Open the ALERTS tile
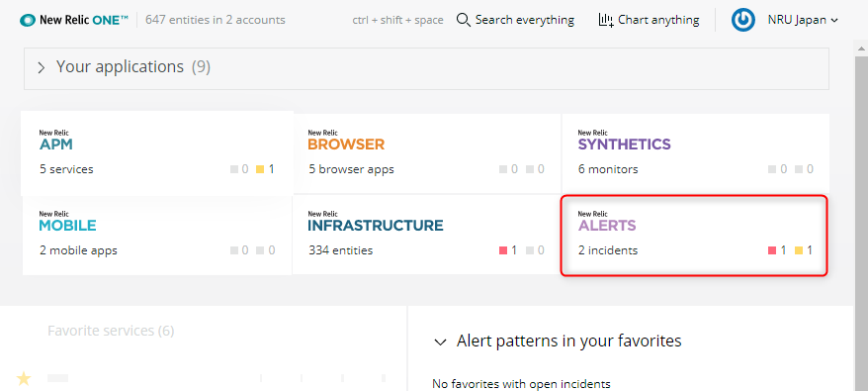Viewport: 868px width, 391px height. pos(694,236)
